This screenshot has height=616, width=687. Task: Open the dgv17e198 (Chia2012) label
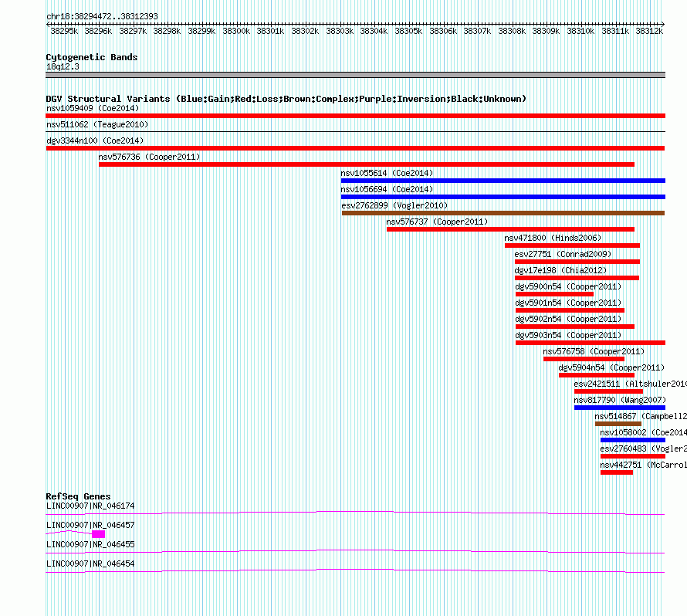click(x=560, y=270)
